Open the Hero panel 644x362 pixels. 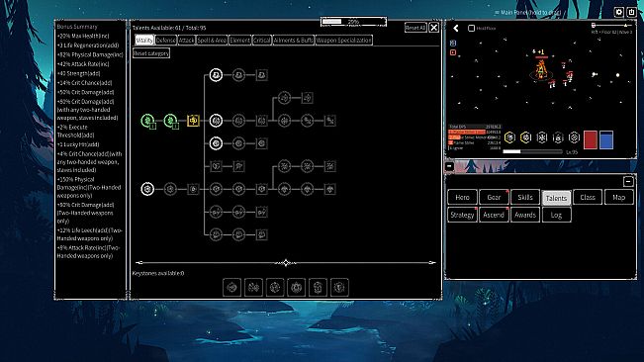[x=462, y=198]
